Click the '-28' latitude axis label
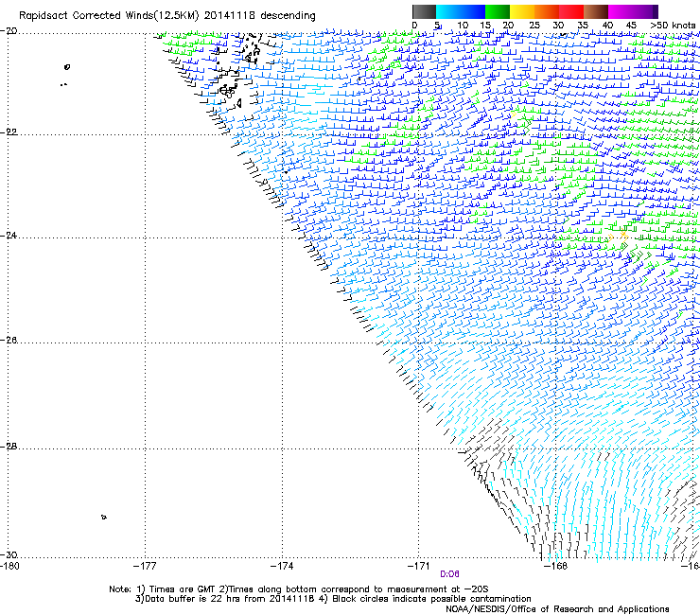This screenshot has width=700, height=615. 9,447
